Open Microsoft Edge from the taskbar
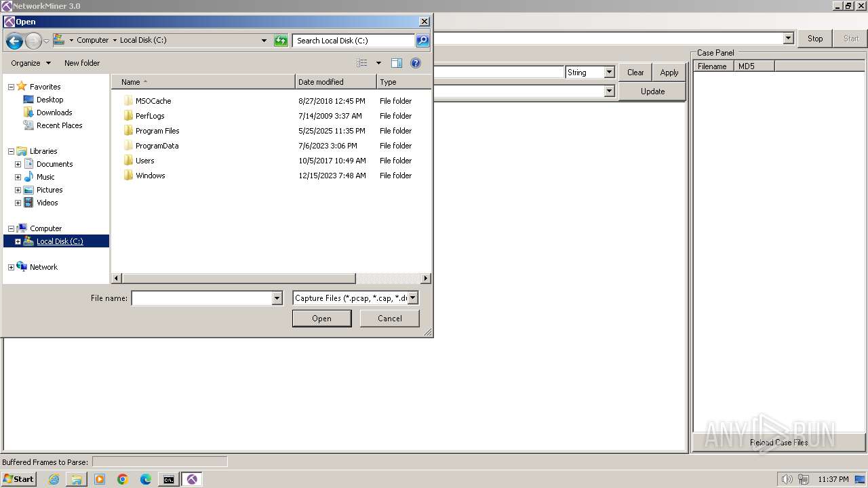868x488 pixels. pyautogui.click(x=146, y=479)
